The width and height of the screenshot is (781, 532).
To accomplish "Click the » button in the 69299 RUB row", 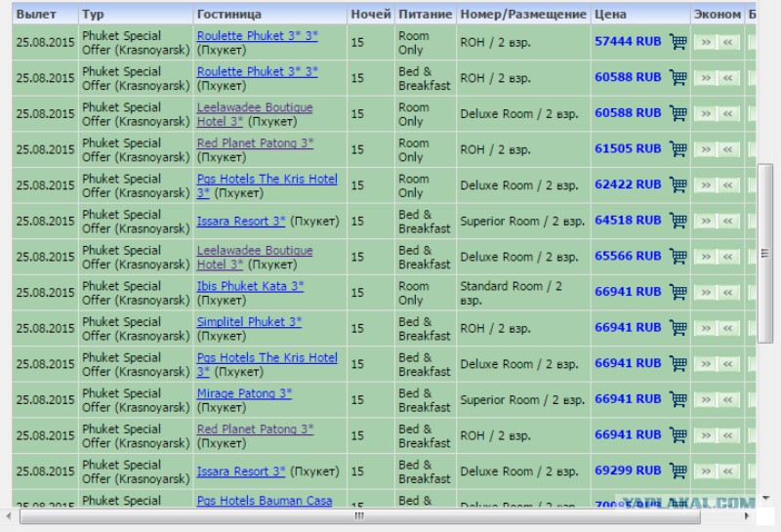I will point(706,471).
